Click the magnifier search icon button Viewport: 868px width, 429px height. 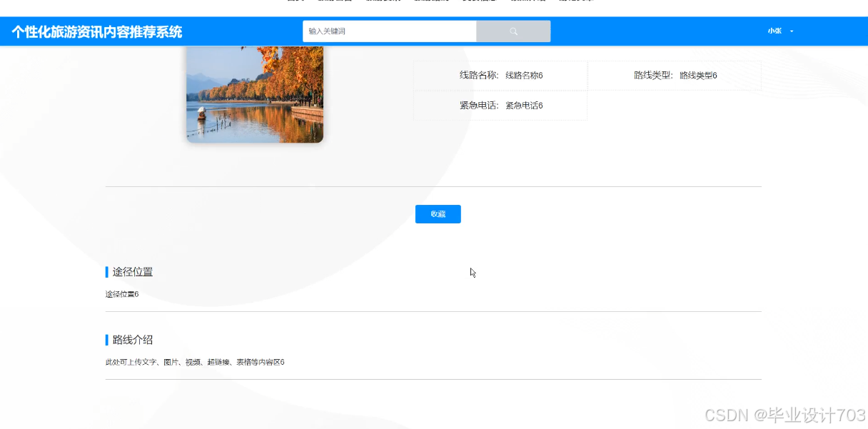pos(513,31)
